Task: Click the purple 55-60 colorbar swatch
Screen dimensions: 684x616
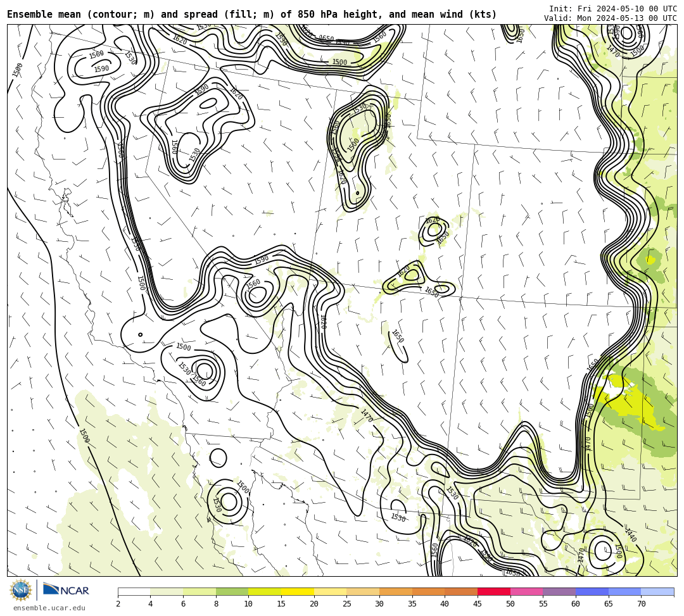Action: [559, 591]
